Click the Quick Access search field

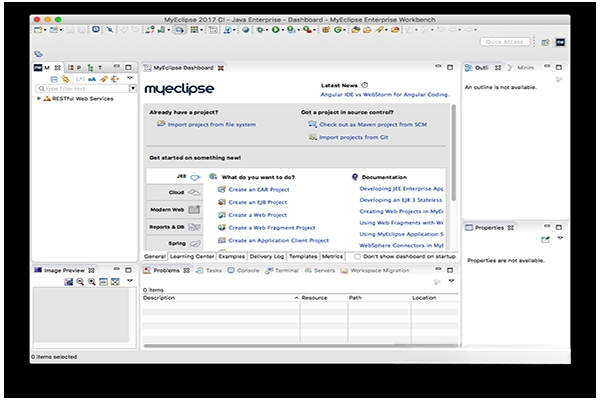(505, 42)
